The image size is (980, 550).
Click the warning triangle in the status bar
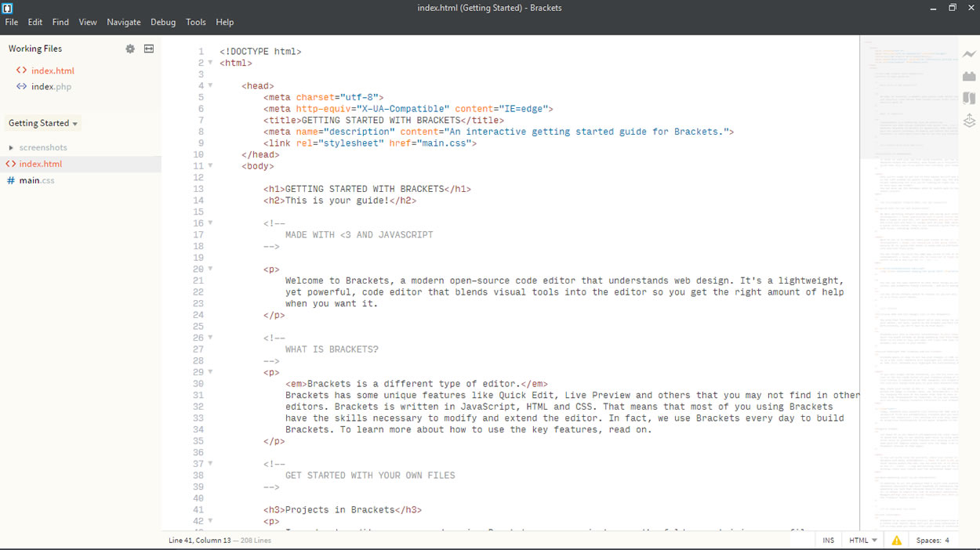tap(896, 541)
